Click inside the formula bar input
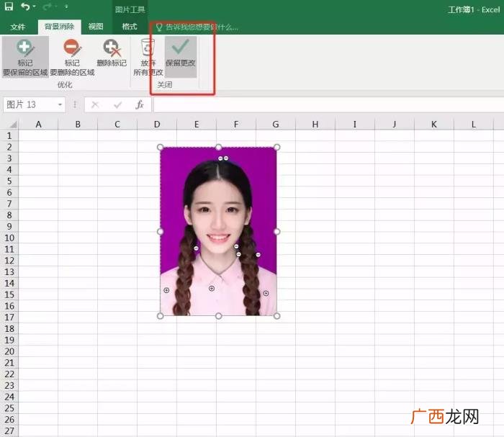This screenshot has height=437, width=504. coord(328,105)
